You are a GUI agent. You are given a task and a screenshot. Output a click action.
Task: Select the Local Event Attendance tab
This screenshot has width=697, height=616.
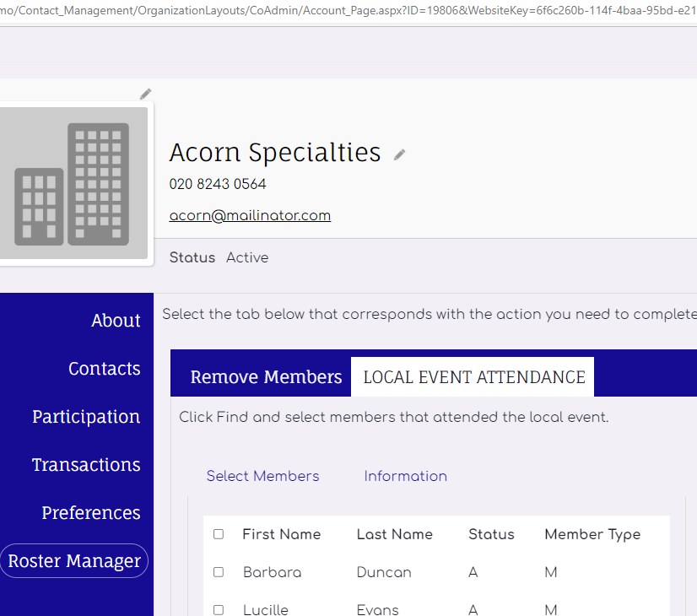[x=473, y=377]
